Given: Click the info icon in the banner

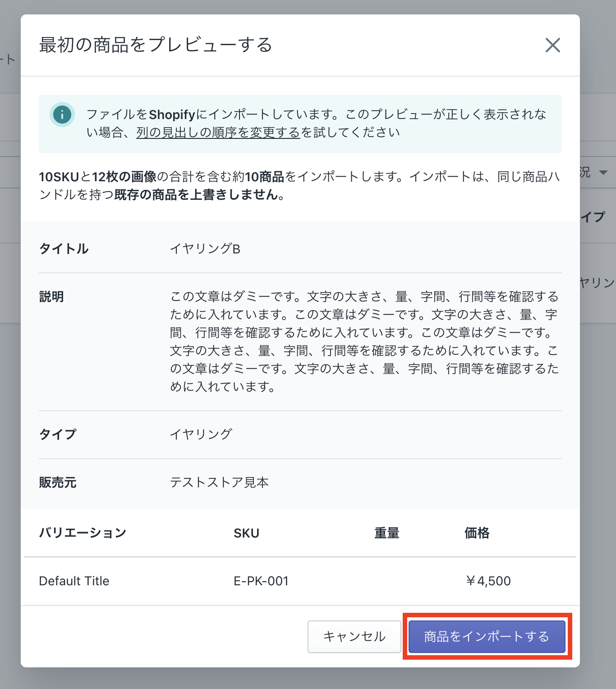Looking at the screenshot, I should 62,115.
